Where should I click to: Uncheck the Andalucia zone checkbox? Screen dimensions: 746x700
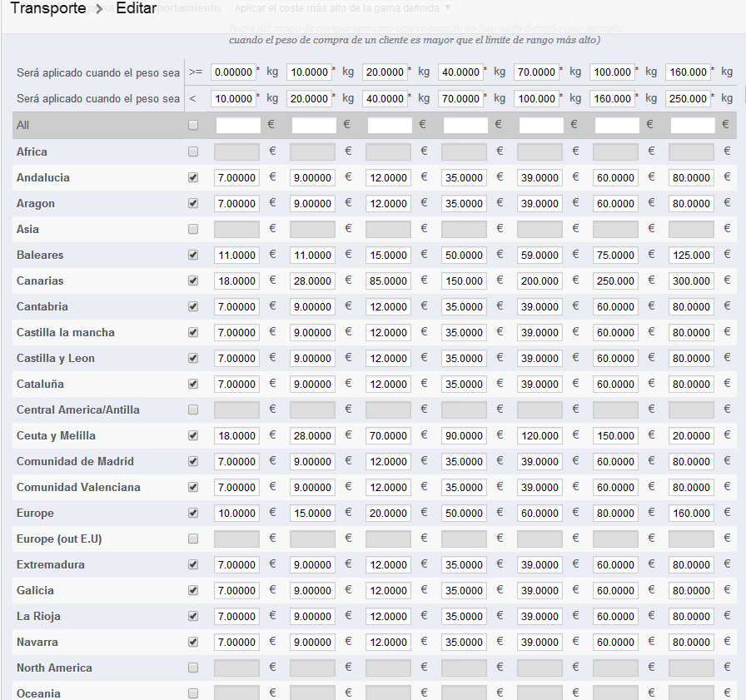(192, 177)
